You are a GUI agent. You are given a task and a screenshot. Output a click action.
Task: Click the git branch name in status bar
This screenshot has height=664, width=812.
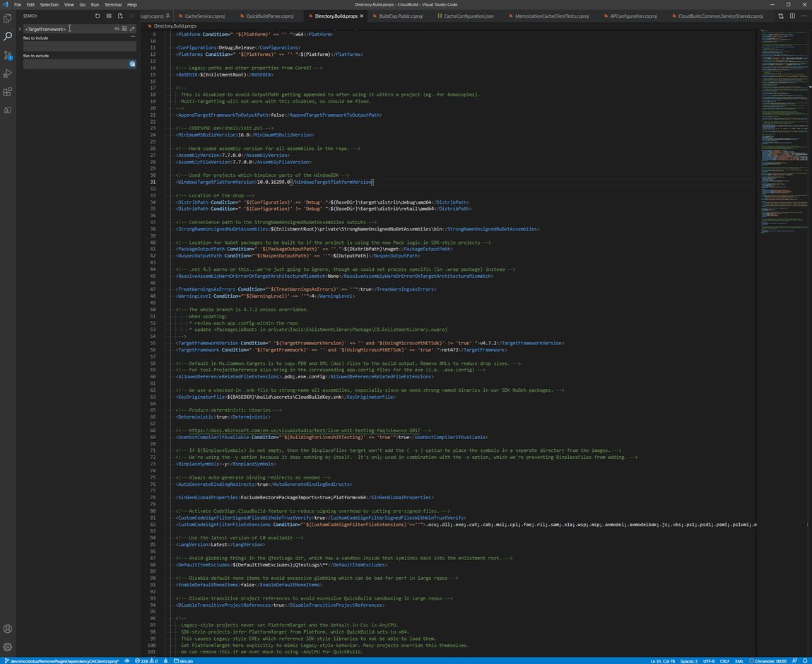click(61, 661)
